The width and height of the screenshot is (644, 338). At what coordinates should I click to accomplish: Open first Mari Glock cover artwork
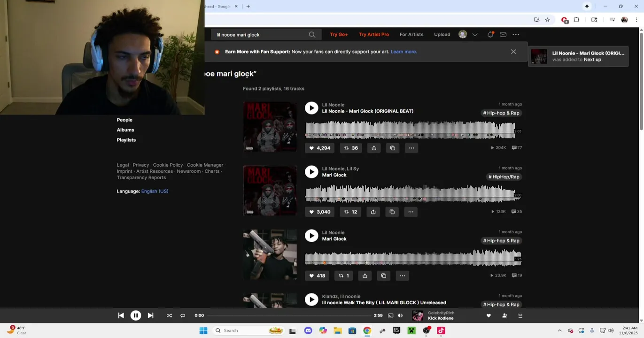tap(270, 127)
